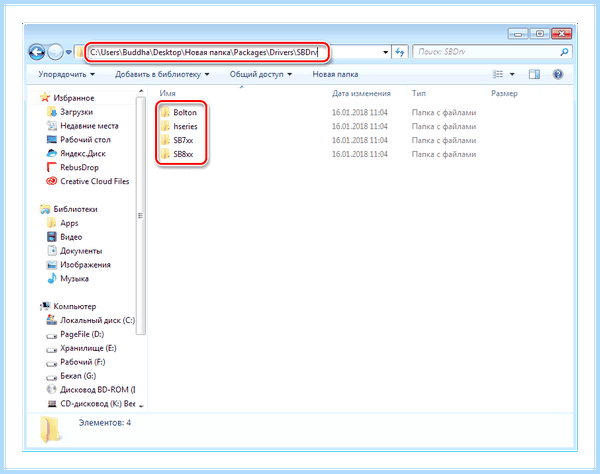Screen dimensions: 600x474
Task: Change view with the view icon
Action: coord(497,74)
